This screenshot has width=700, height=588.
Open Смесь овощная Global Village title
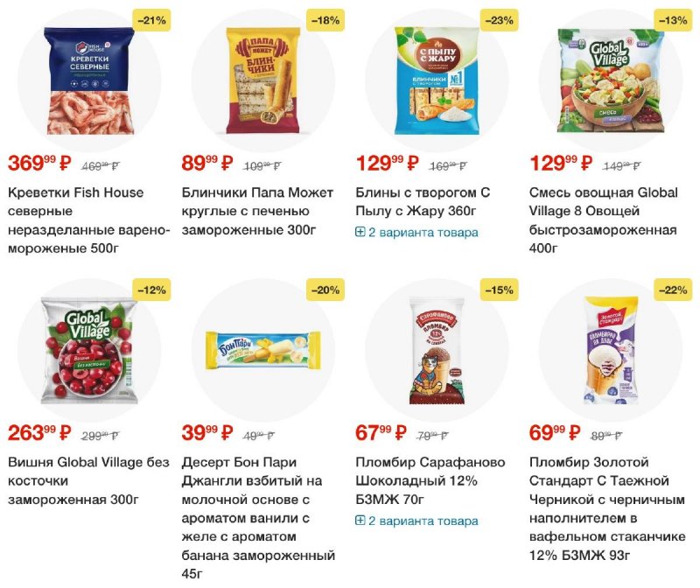point(603,220)
